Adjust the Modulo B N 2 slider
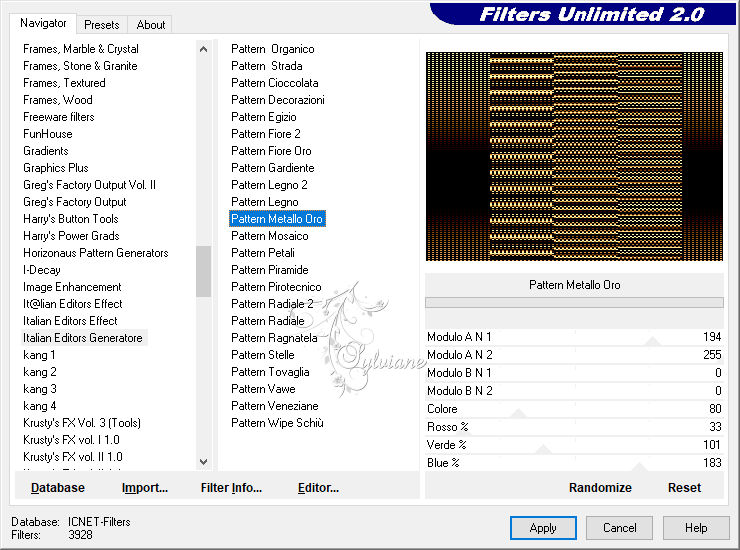This screenshot has height=550, width=740. (574, 391)
